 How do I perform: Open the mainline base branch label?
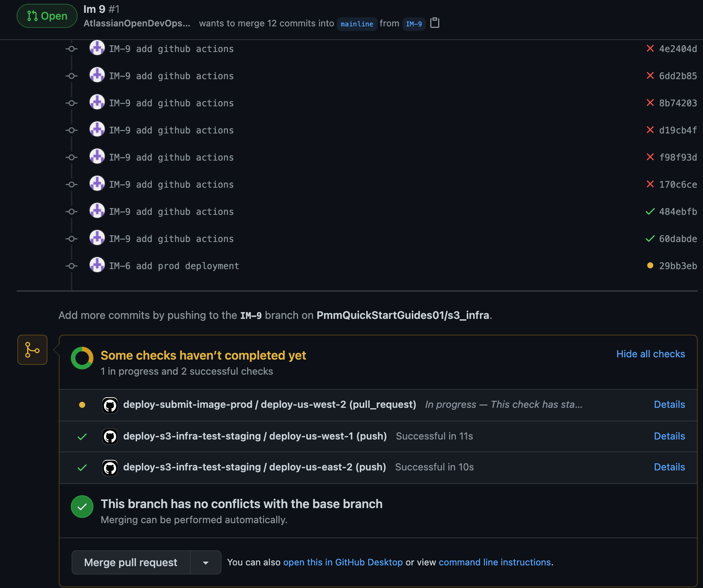[x=357, y=24]
